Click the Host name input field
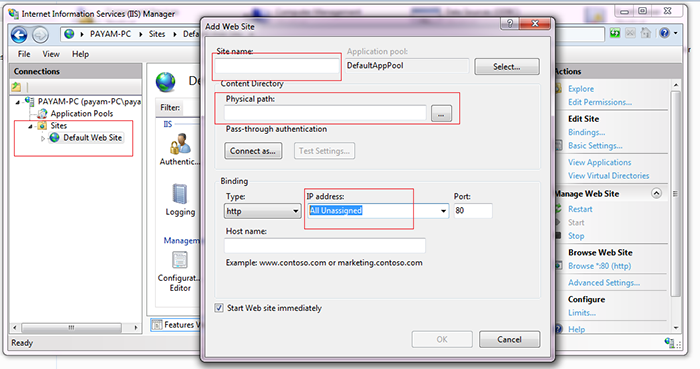The height and width of the screenshot is (369, 700). (325, 245)
